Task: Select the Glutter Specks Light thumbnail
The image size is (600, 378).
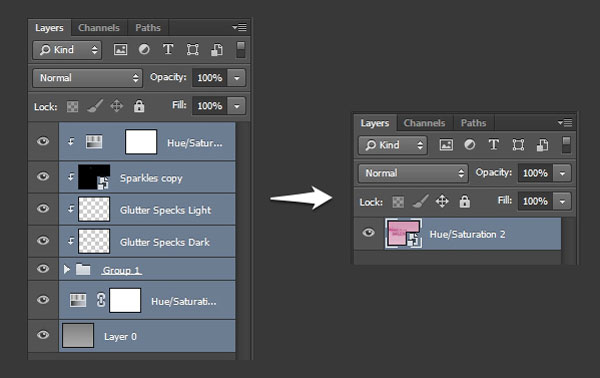Action: pos(94,209)
